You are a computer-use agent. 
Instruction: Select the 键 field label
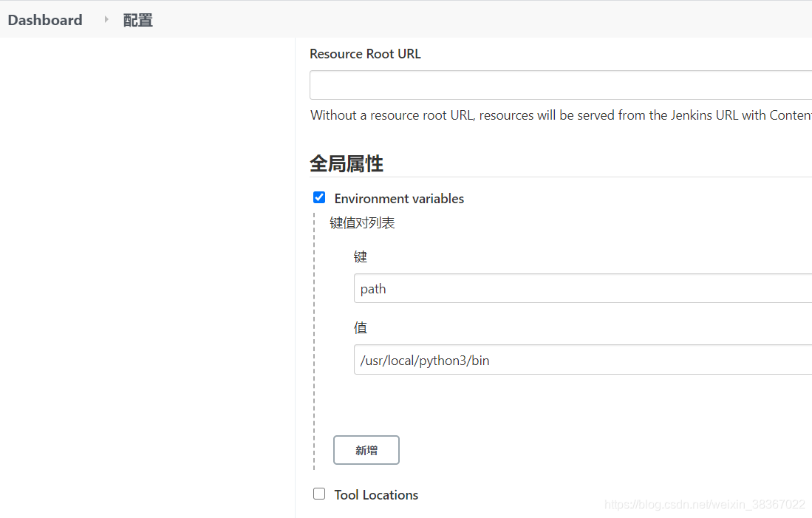tap(361, 257)
